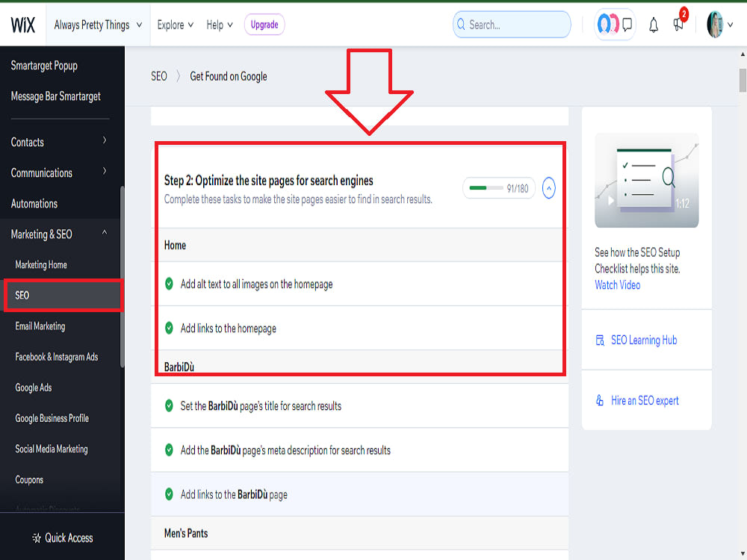The height and width of the screenshot is (560, 747).
Task: Open the chat inbox icon
Action: pyautogui.click(x=627, y=25)
